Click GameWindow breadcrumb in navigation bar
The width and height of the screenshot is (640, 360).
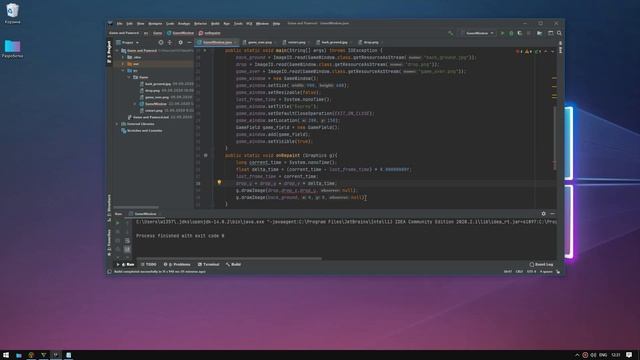pos(180,33)
